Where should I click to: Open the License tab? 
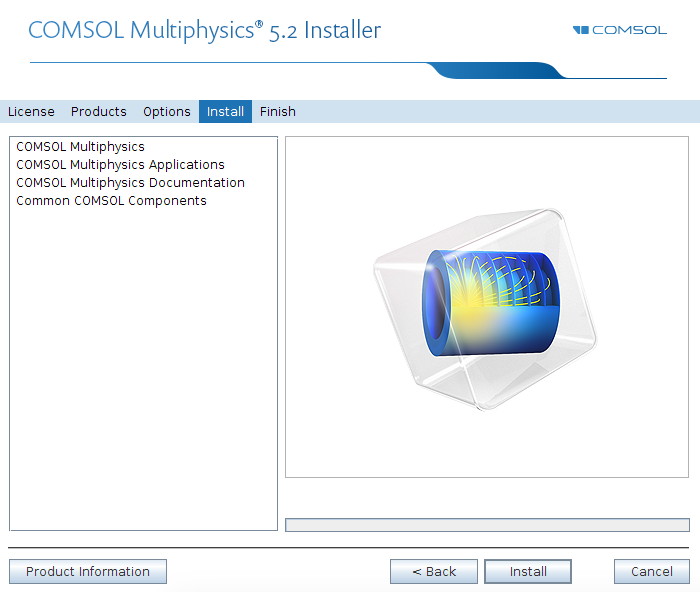point(31,112)
